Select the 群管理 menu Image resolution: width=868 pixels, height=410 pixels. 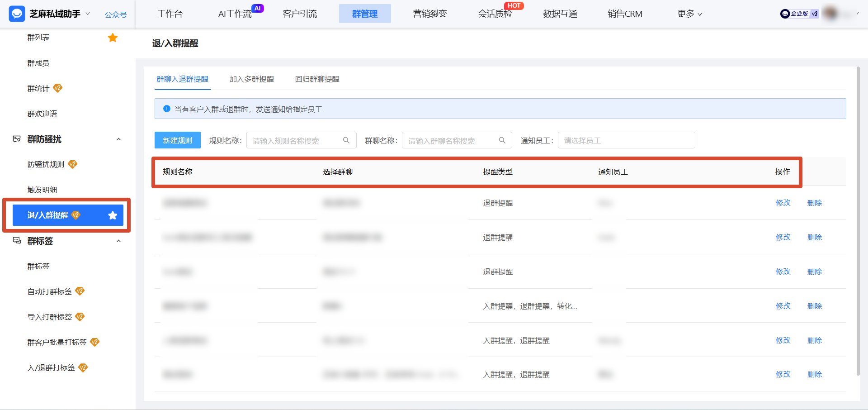click(x=365, y=14)
